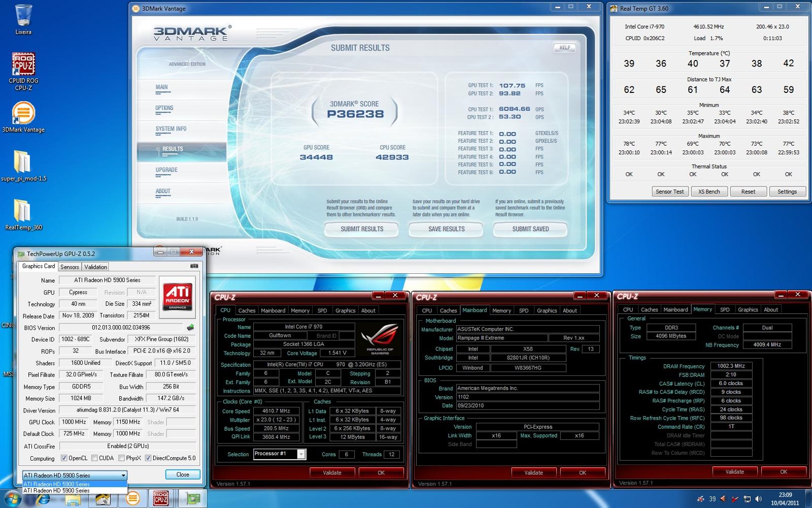Image resolution: width=812 pixels, height=508 pixels.
Task: Open the Lixeira recycle bin icon
Action: coord(23,19)
